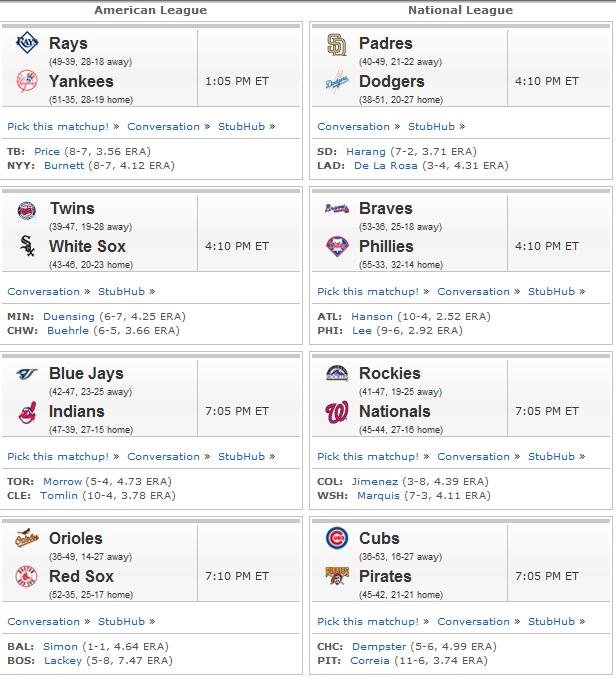Click the Nationals W logo
Screen dimensions: 616x678
(x=337, y=412)
